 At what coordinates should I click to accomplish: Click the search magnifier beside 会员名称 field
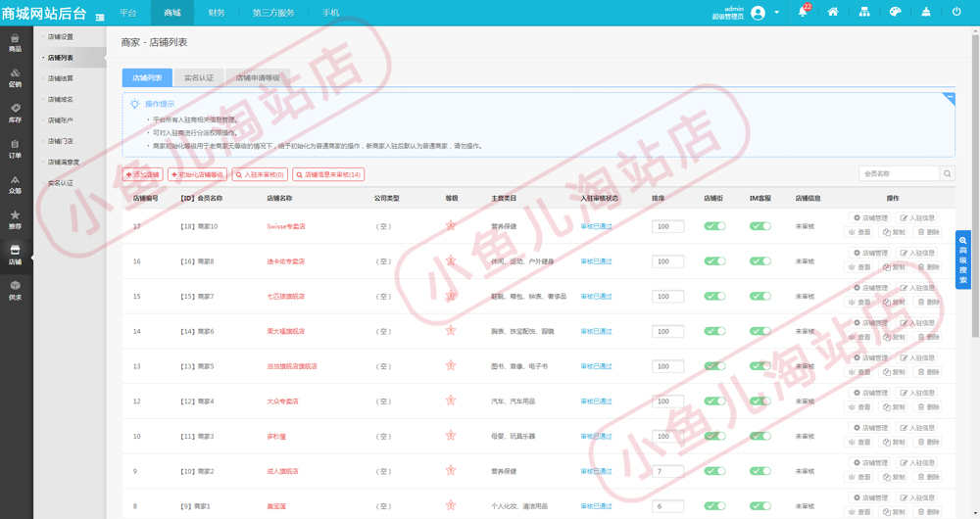(948, 173)
